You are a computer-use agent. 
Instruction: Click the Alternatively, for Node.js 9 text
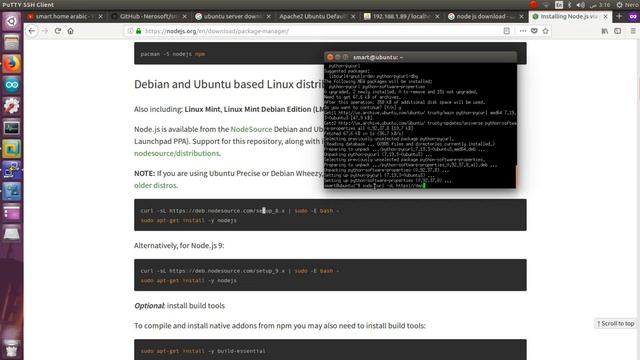point(179,245)
